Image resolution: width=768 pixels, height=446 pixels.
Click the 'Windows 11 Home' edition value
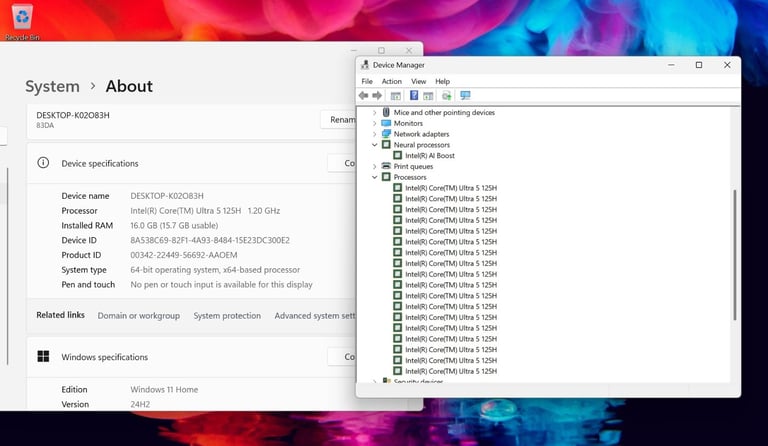[x=164, y=389]
